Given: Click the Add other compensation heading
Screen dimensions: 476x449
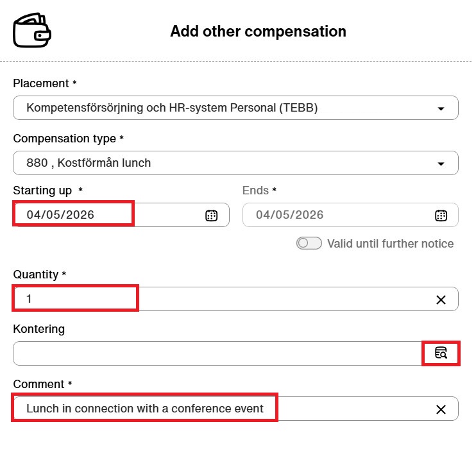Looking at the screenshot, I should [x=258, y=31].
